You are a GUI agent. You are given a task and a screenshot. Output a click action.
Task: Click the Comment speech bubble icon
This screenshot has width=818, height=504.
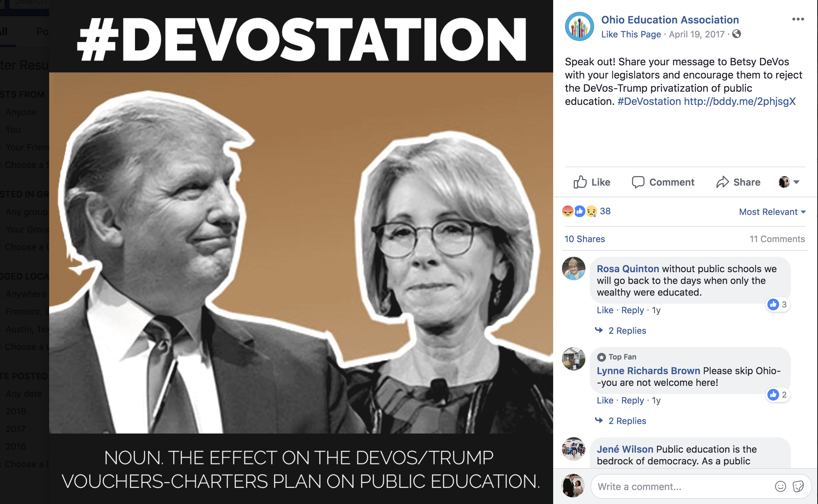click(638, 182)
